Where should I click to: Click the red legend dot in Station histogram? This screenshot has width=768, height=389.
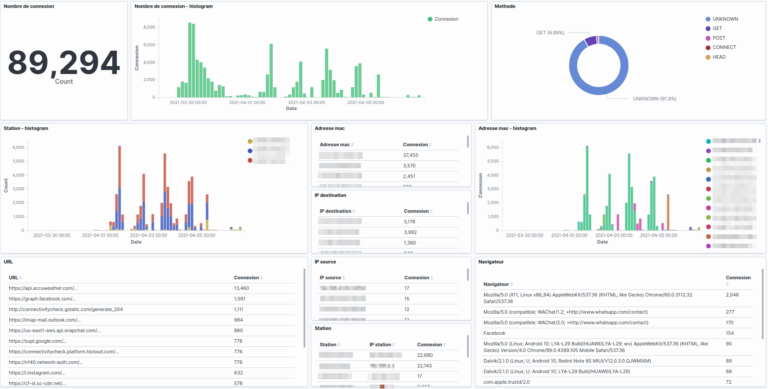pos(250,161)
